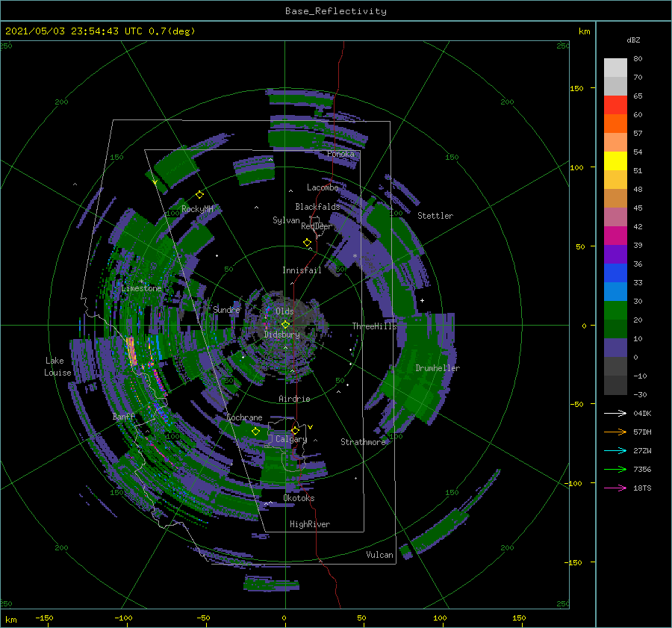
Task: Click the red 65 dBZ color swatch
Action: [x=615, y=105]
